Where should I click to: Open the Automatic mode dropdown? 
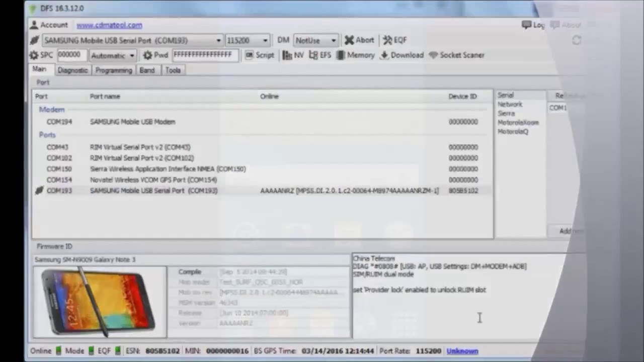tap(113, 55)
